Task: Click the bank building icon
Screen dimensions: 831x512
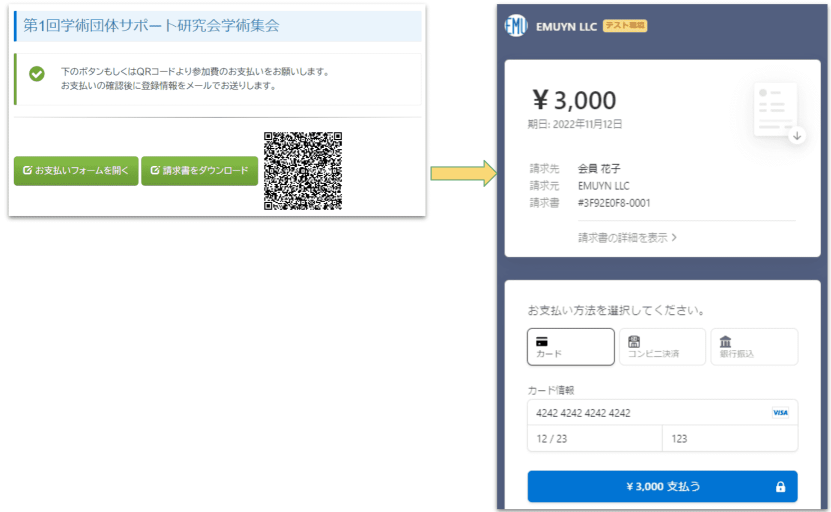Action: pos(726,341)
